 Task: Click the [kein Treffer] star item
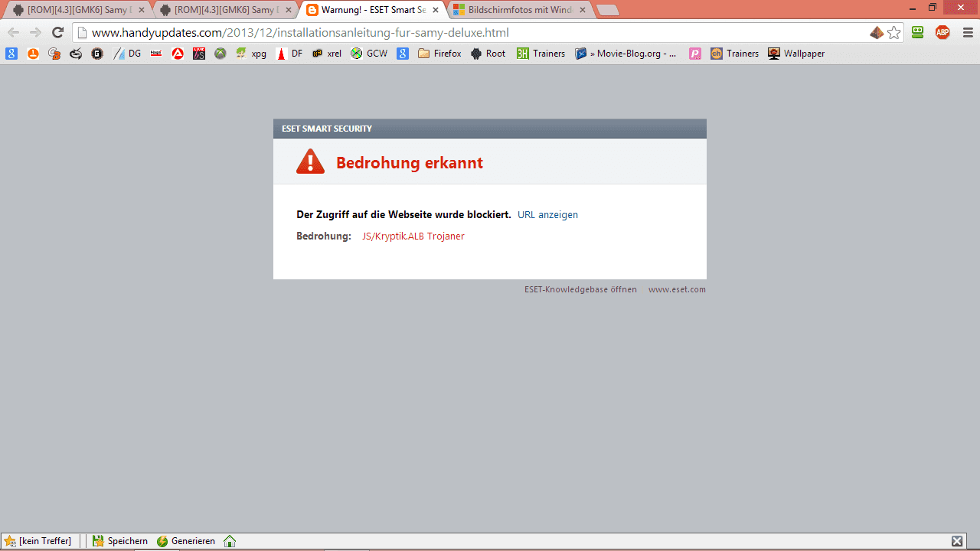(38, 541)
